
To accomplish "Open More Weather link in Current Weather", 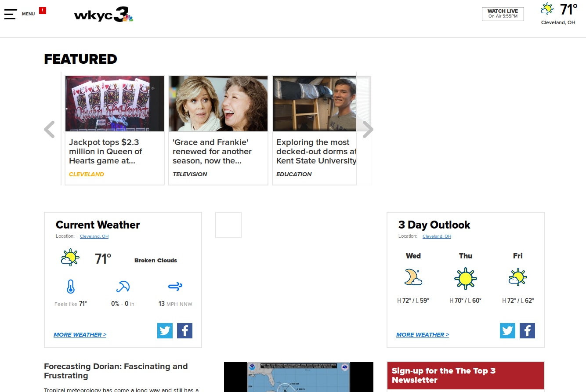I will coord(80,334).
